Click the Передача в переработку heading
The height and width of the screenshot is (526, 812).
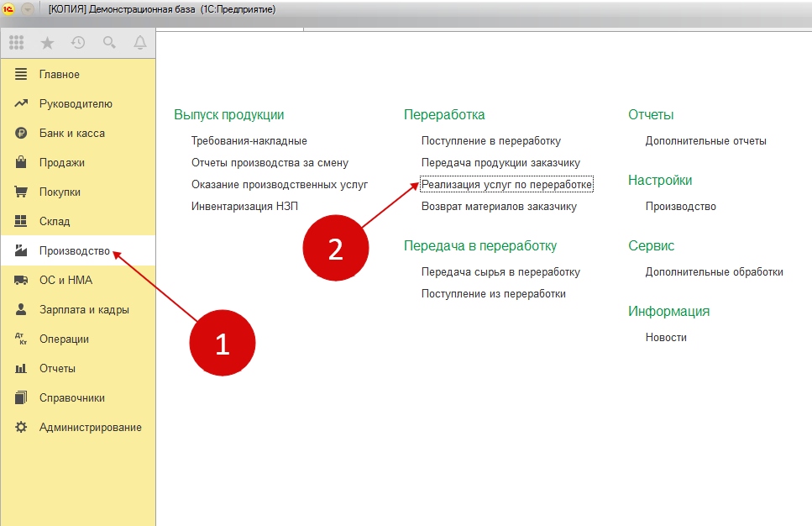pos(480,245)
